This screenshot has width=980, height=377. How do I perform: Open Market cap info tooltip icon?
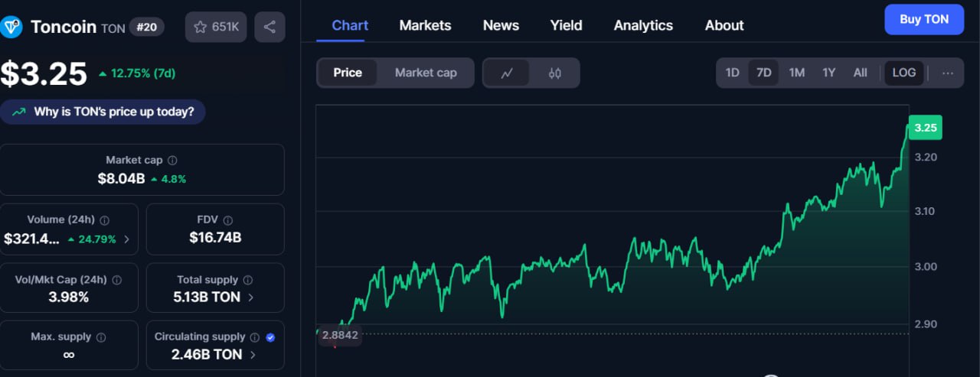[172, 161]
